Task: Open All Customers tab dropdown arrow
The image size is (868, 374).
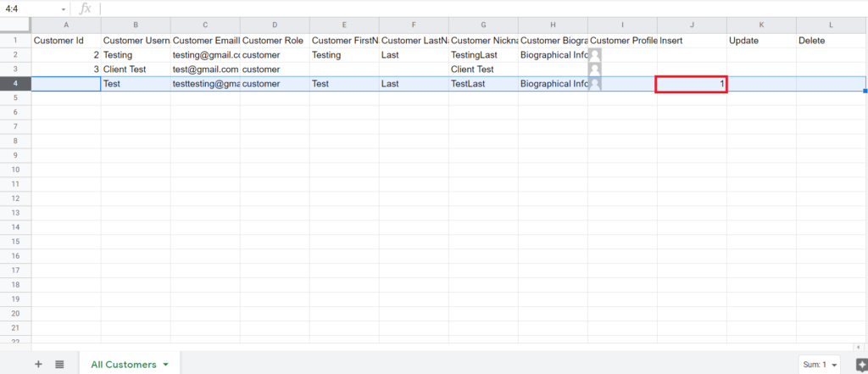Action: click(165, 365)
